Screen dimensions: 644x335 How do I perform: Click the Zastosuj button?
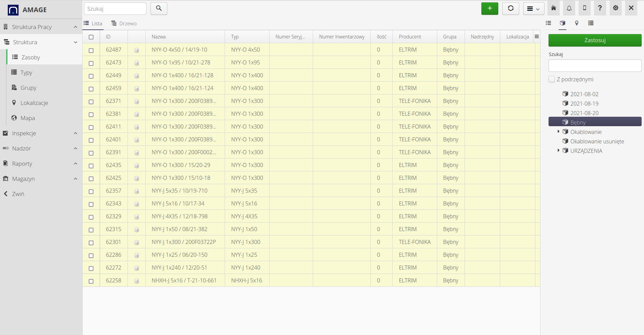click(x=595, y=40)
